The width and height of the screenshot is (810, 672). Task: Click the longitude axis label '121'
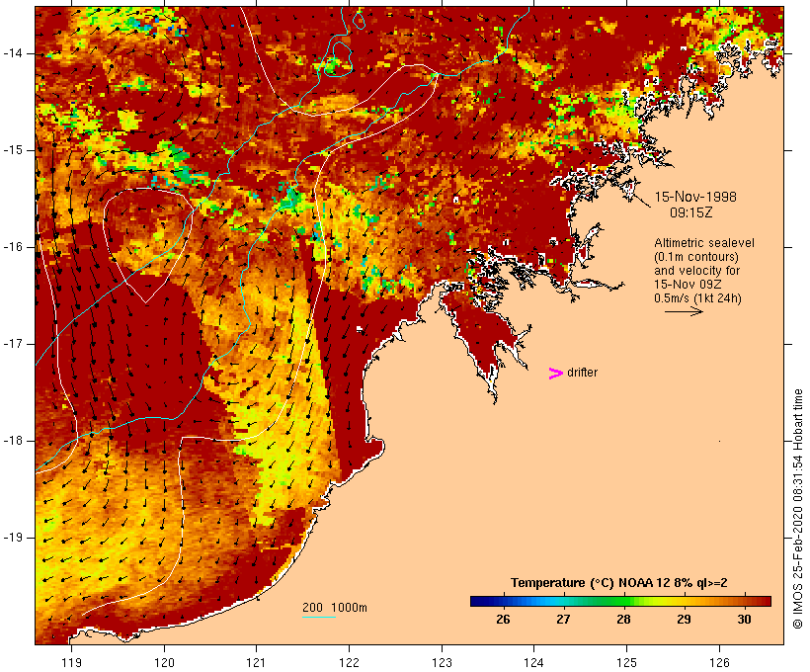point(256,662)
